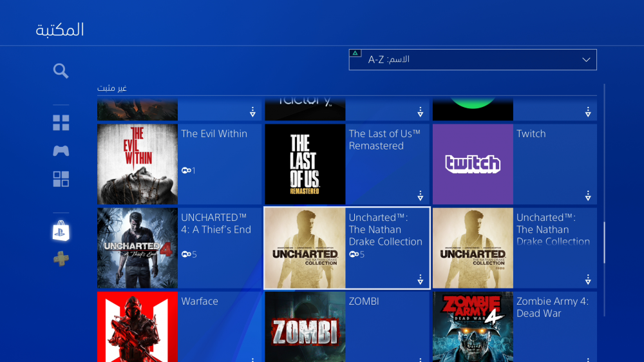Screen dimensions: 644x362
Task: Click download arrow on Uncharted Collection demo tile
Action: click(588, 280)
